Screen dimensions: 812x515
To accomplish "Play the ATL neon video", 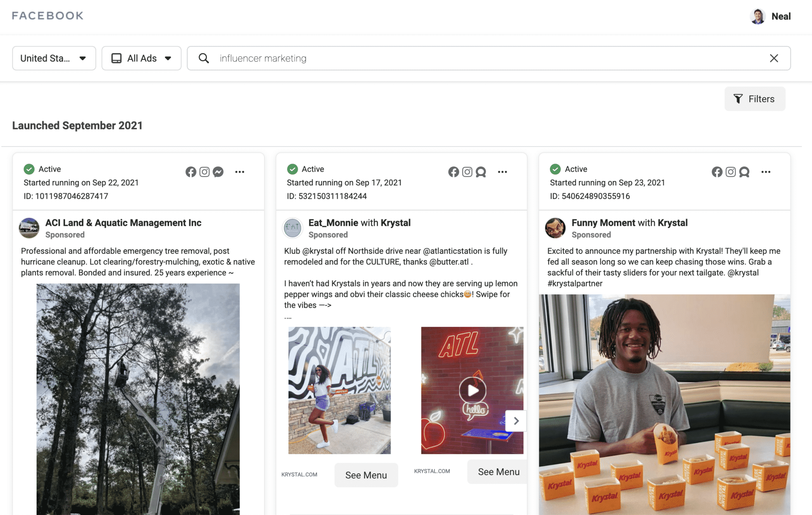I will 473,390.
